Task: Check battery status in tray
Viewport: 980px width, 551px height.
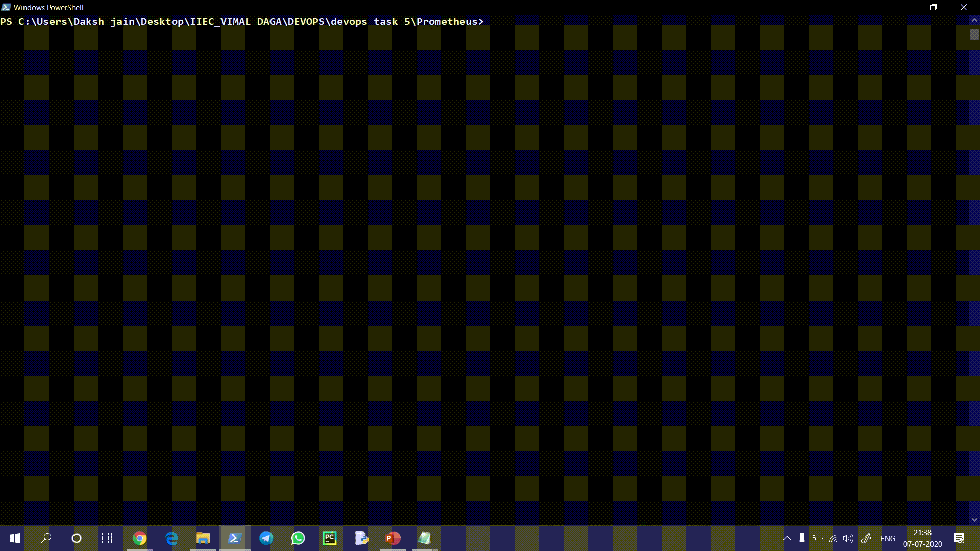Action: 818,538
